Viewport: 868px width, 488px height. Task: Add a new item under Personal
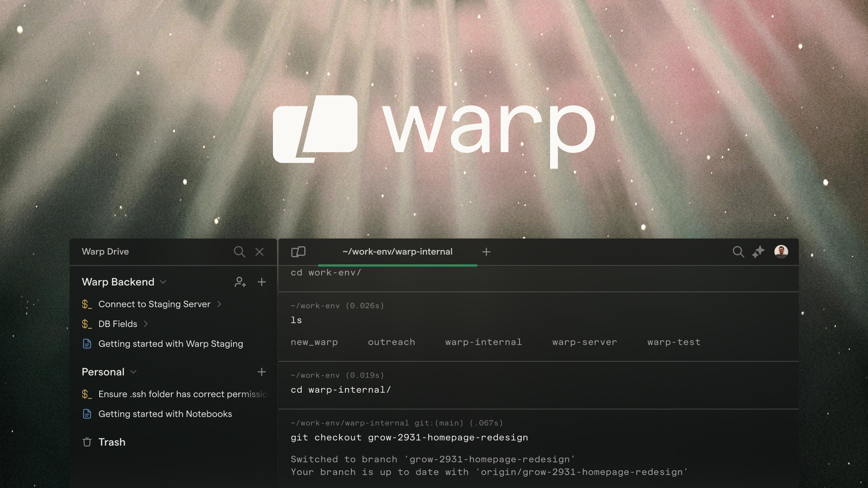262,372
